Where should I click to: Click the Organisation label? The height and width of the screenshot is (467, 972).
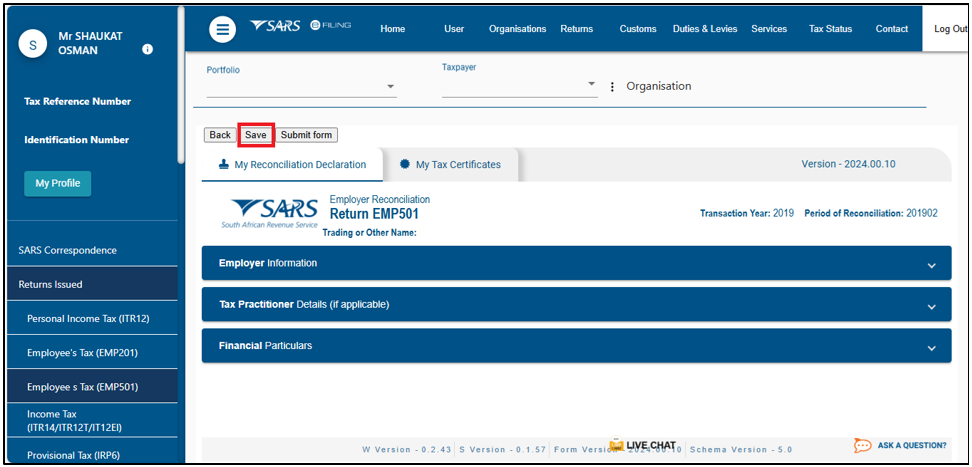pyautogui.click(x=658, y=86)
